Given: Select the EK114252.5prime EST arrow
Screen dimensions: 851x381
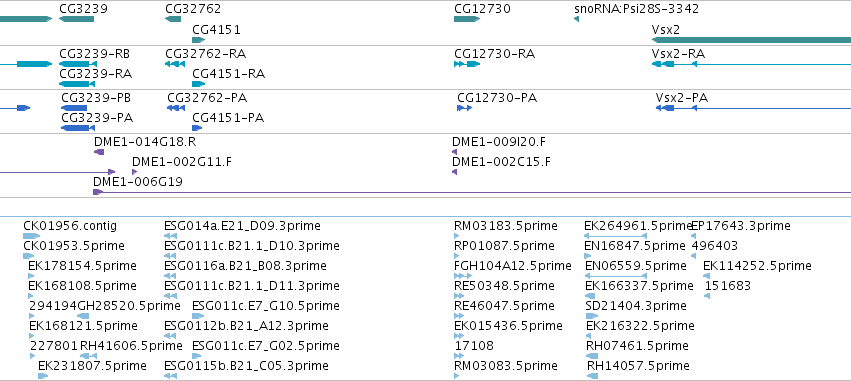Looking at the screenshot, I should point(707,276).
